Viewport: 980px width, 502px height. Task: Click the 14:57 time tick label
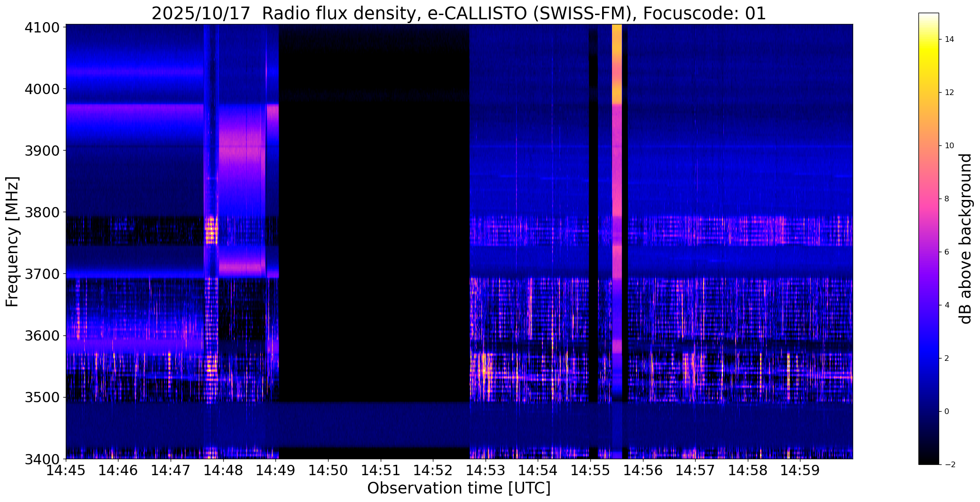pos(695,470)
